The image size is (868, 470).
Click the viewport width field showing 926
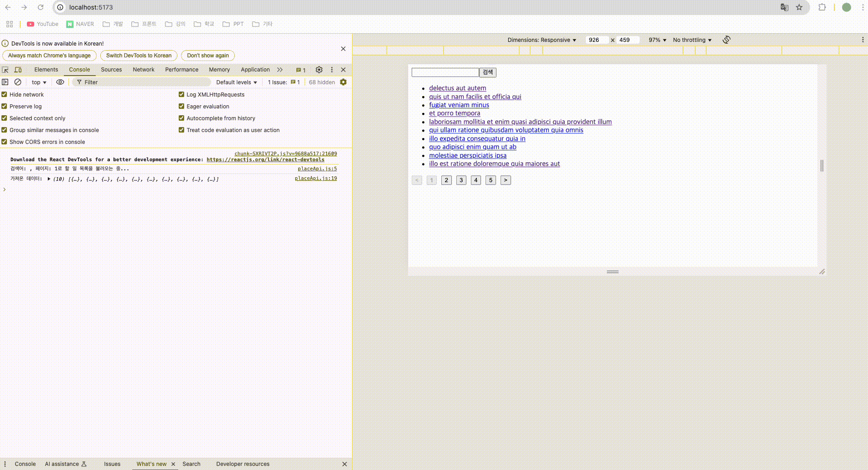click(x=597, y=40)
